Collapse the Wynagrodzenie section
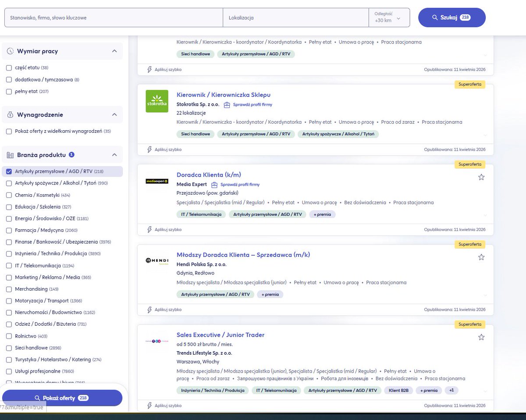The image size is (526, 420). (114, 114)
